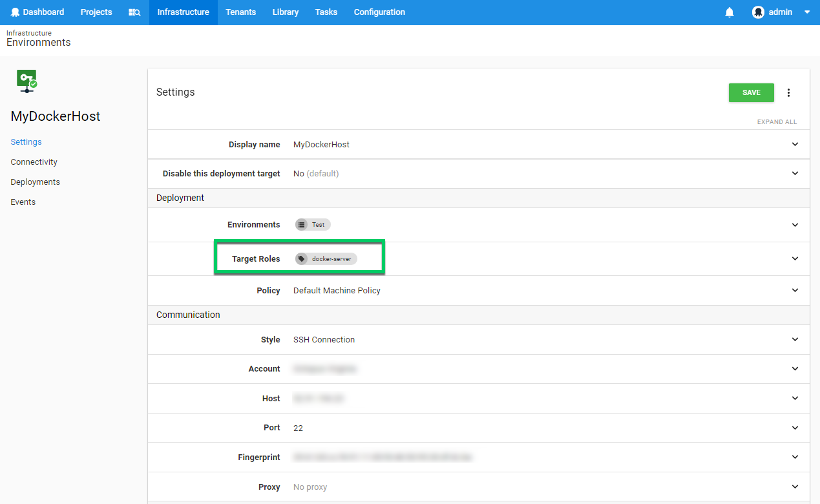
Task: Click the search icon in the top navigation
Action: pyautogui.click(x=134, y=12)
